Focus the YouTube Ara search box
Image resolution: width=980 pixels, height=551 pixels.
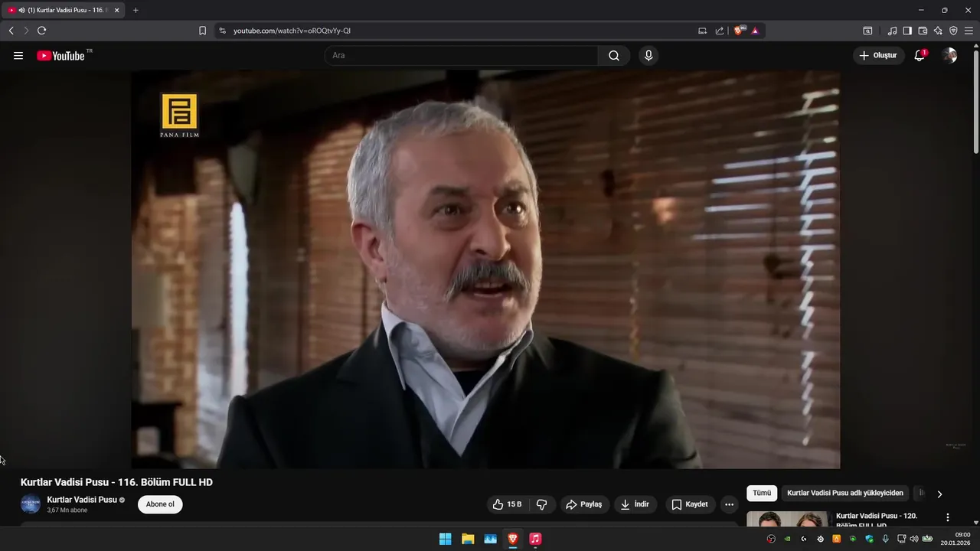[462, 56]
